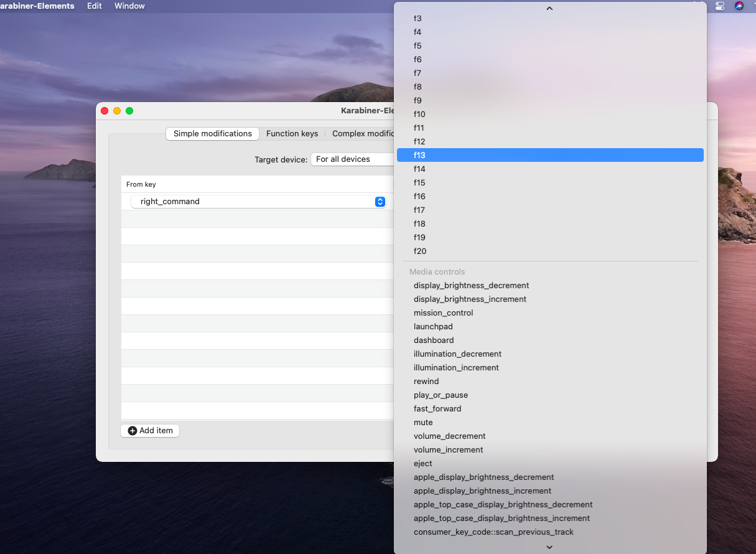Select f3 in the key list
The image size is (756, 554).
(x=550, y=18)
